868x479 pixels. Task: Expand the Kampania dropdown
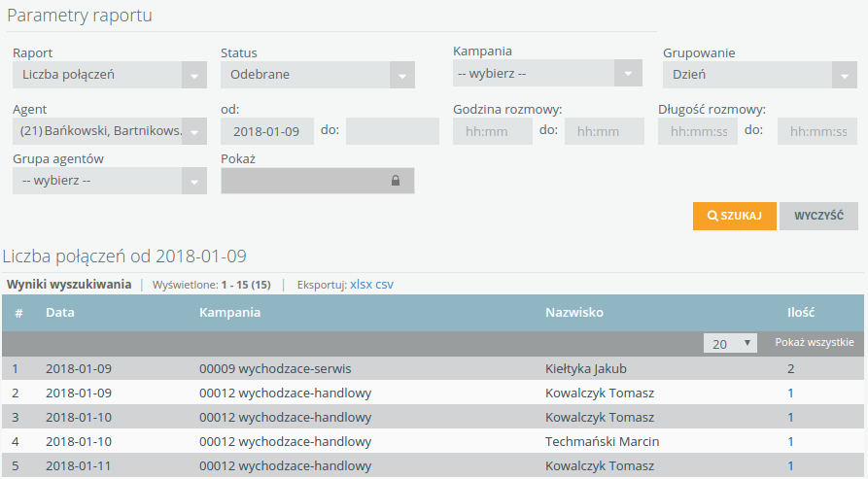click(547, 73)
